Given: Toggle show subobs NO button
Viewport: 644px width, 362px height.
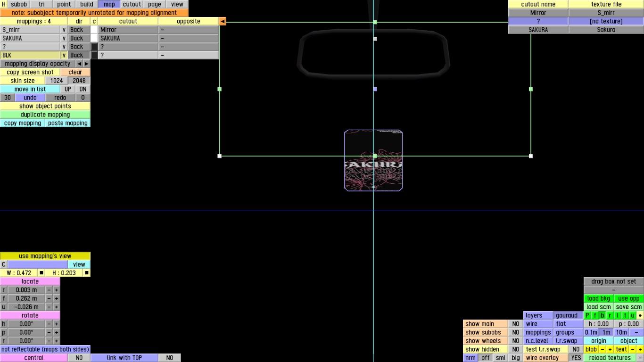Looking at the screenshot, I should [x=516, y=332].
